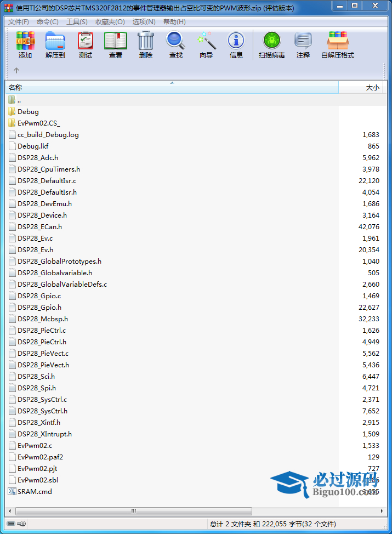This screenshot has width=392, height=534.
Task: Click the drive icon in status bar
Action: (11, 524)
